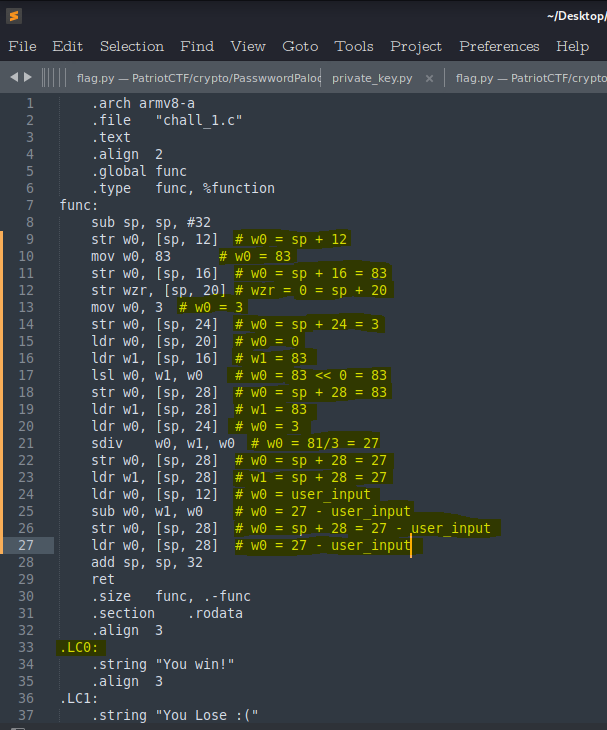Open the Find menu
Viewport: 607px width, 730px height.
click(197, 46)
